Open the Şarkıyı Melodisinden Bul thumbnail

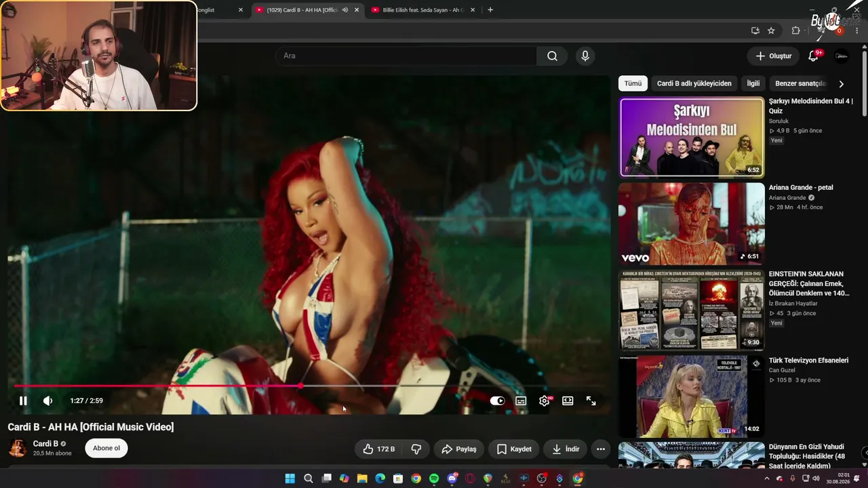(692, 137)
